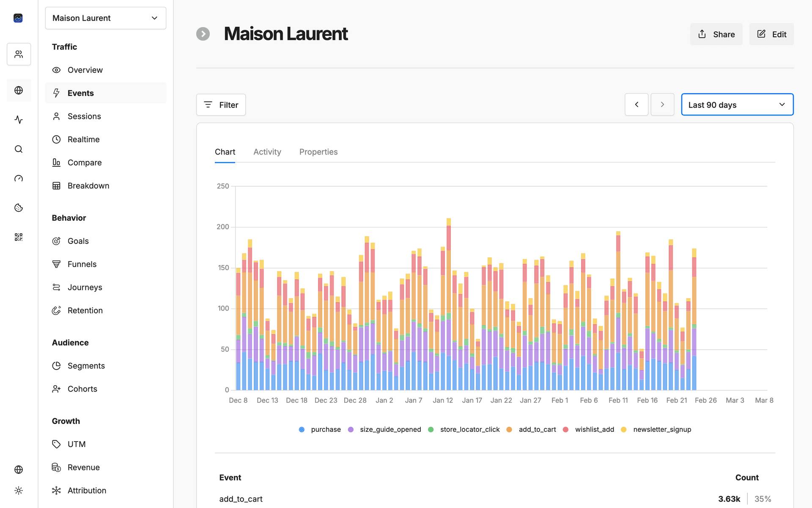
Task: Open Attribution under Growth
Action: point(106,490)
